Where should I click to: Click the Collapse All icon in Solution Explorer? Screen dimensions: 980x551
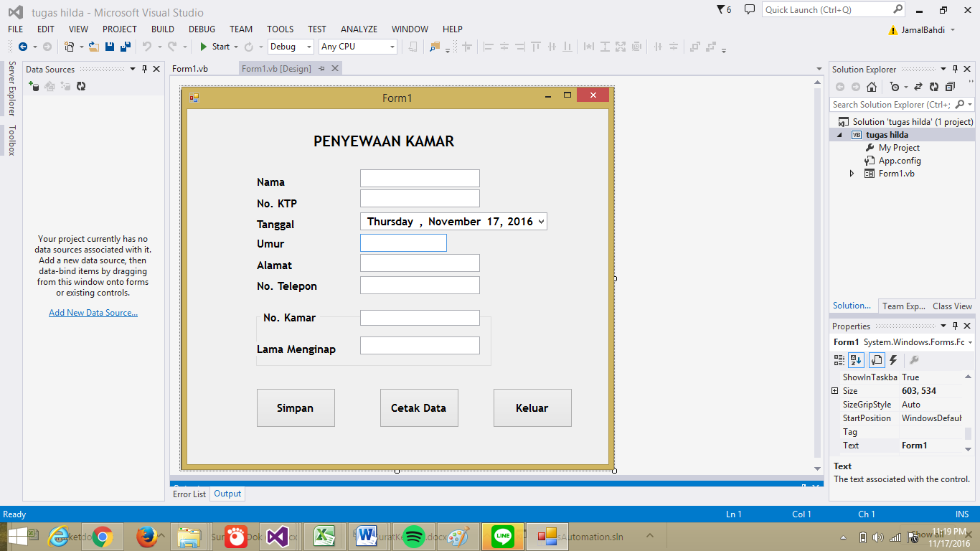click(x=949, y=87)
